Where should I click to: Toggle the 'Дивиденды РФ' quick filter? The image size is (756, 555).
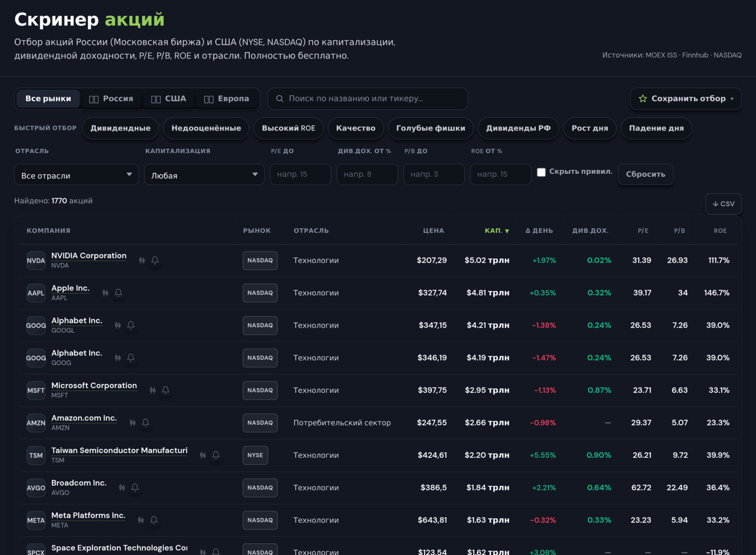coord(518,128)
